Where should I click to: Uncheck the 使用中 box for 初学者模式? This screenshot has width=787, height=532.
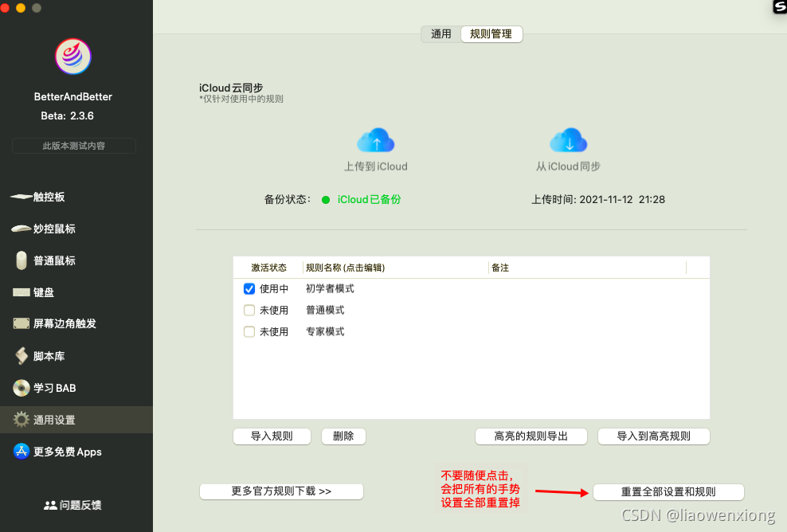pos(249,288)
